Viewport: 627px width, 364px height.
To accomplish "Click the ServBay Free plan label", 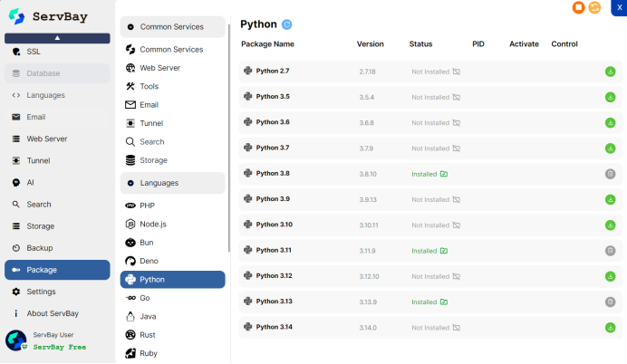I will [x=60, y=347].
